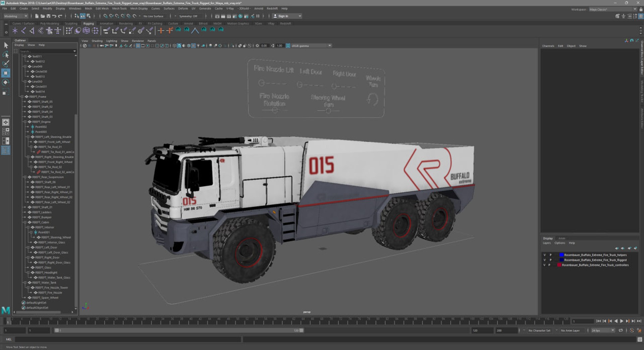Click the Play Forwards button
Screen dimensions: 644x350
click(x=622, y=321)
